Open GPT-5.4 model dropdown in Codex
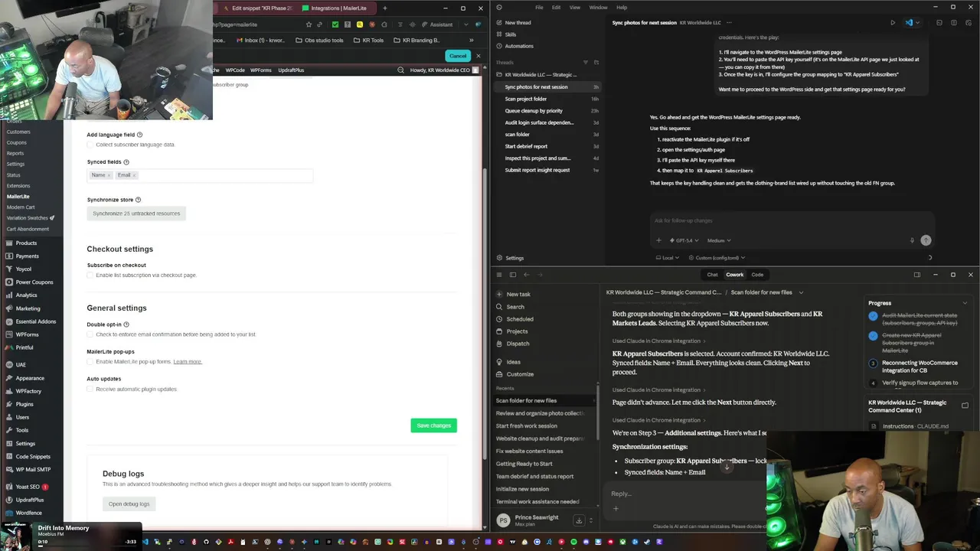980x551 pixels. click(x=684, y=240)
